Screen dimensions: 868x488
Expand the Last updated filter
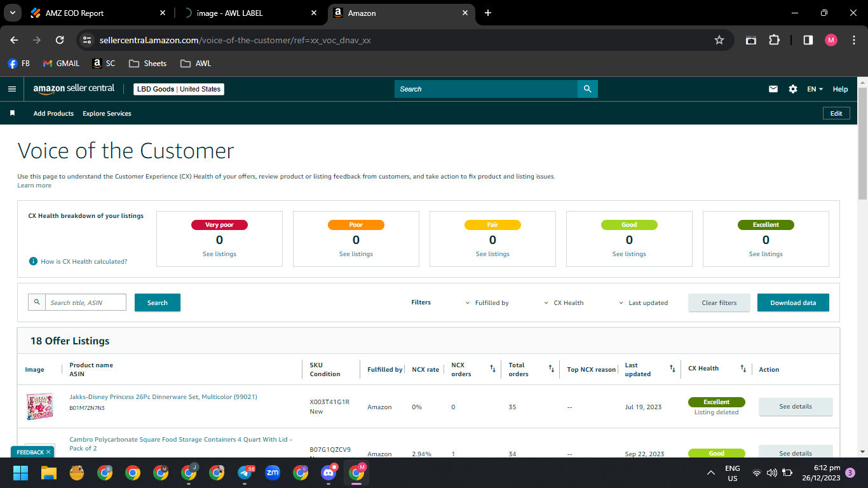[x=643, y=303]
